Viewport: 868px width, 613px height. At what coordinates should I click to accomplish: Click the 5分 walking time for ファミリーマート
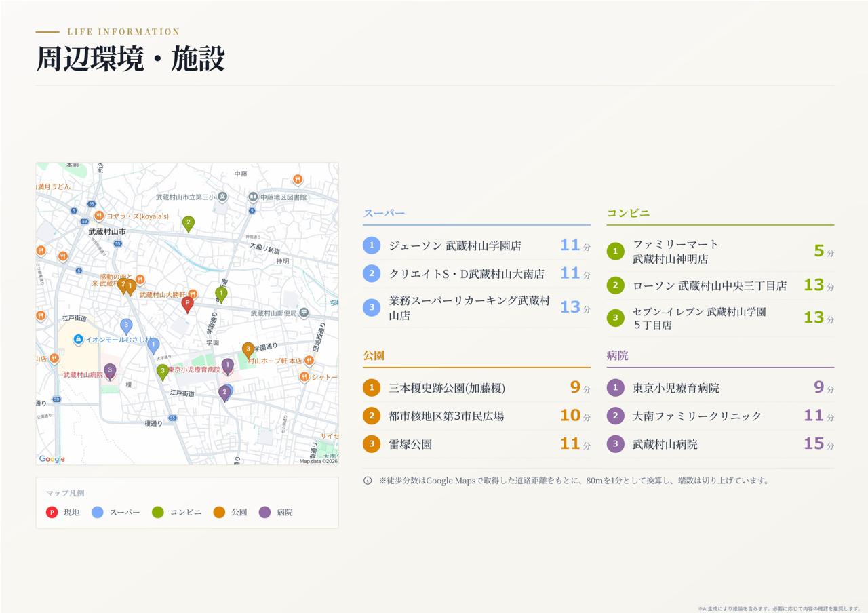click(x=824, y=252)
